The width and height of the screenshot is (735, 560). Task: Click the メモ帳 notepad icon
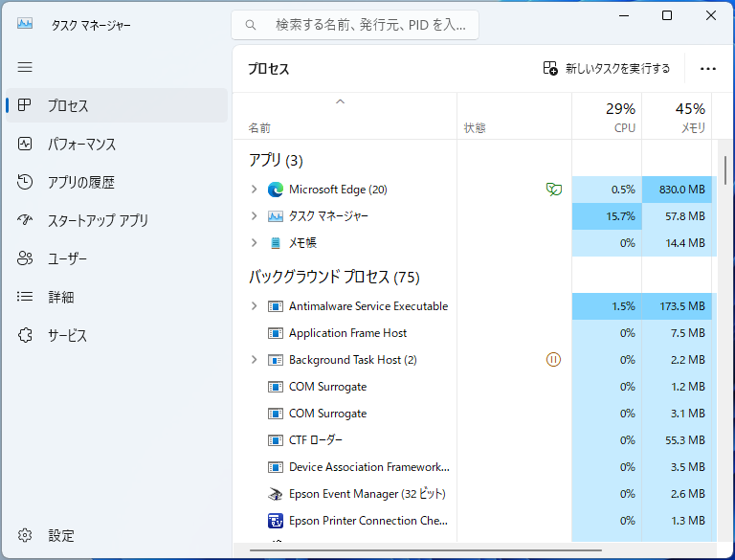click(276, 243)
